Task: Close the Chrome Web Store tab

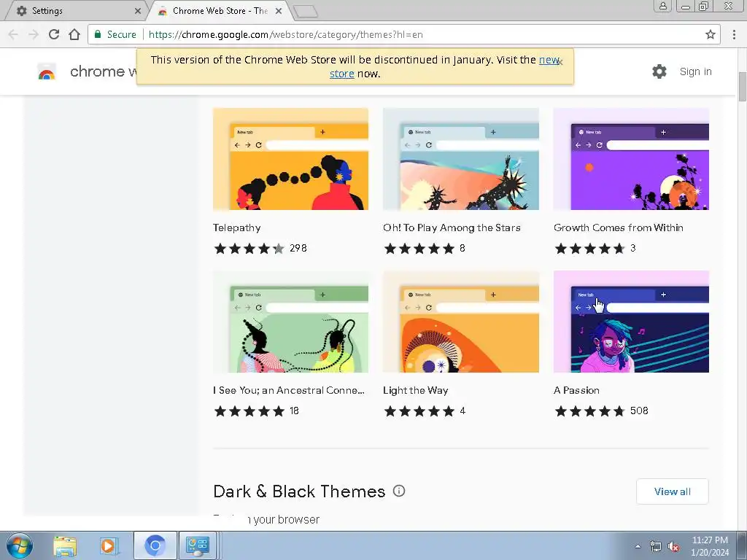Action: pos(279,10)
